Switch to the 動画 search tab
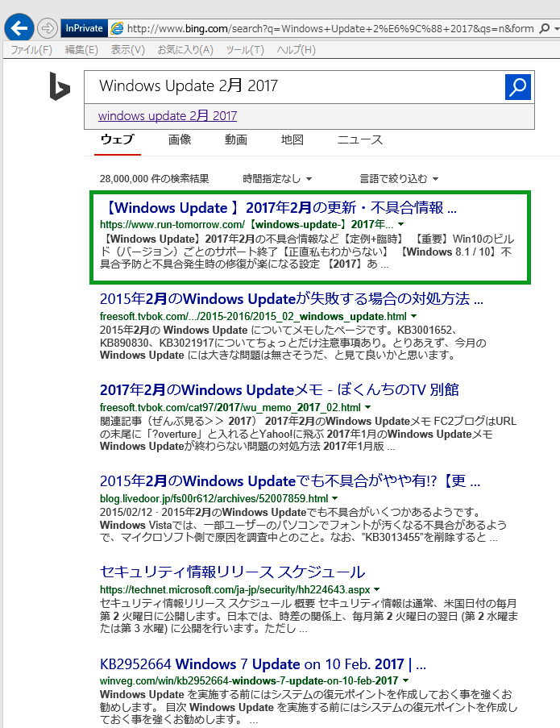 click(236, 139)
